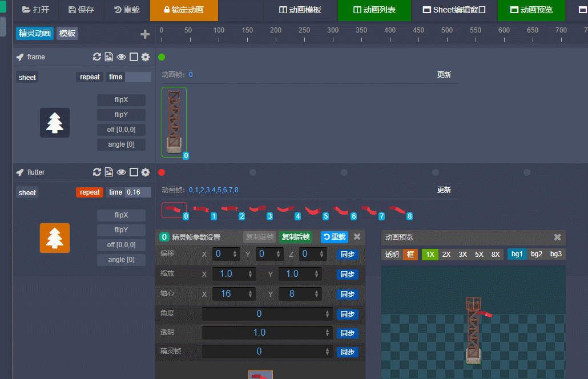Switch to the 模板 tab
The image size is (588, 379).
pos(67,33)
